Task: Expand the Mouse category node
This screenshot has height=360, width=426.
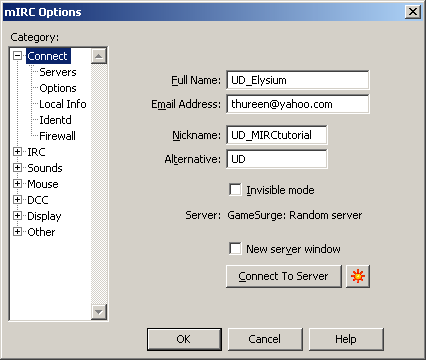Action: tap(18, 184)
